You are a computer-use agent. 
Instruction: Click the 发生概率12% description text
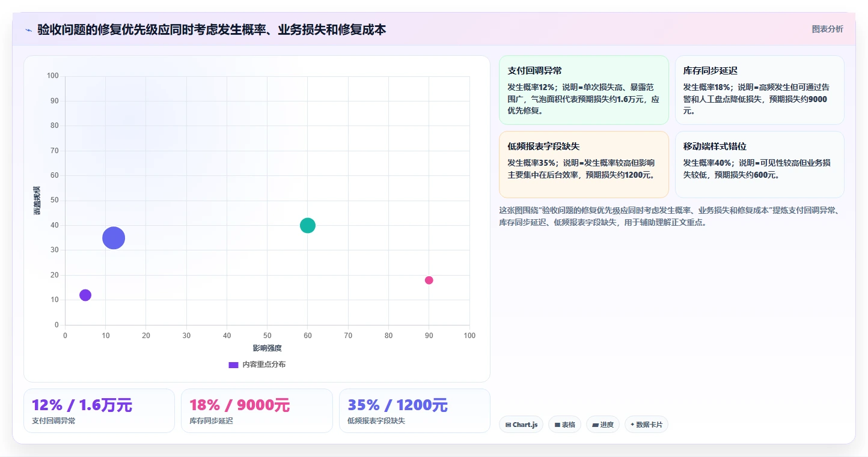[584, 99]
